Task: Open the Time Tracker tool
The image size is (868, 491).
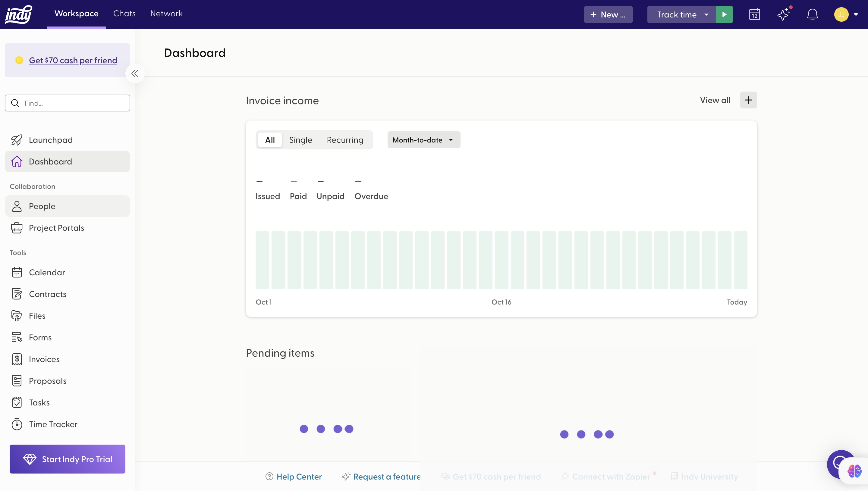Action: tap(53, 424)
